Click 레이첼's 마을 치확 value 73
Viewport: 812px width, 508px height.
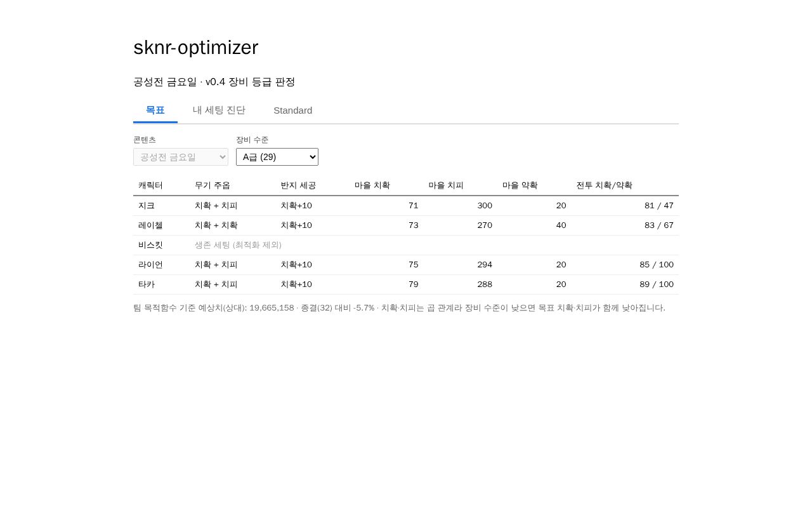pos(414,225)
